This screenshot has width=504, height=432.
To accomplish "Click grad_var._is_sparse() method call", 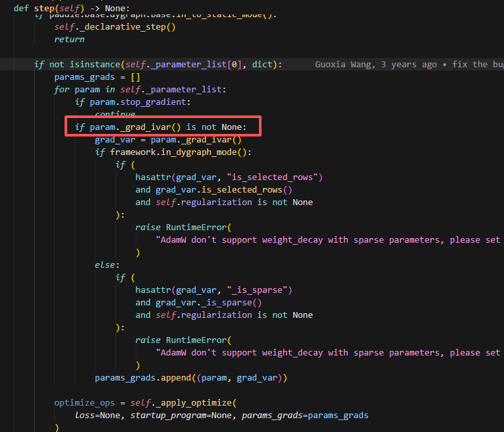I will point(209,303).
